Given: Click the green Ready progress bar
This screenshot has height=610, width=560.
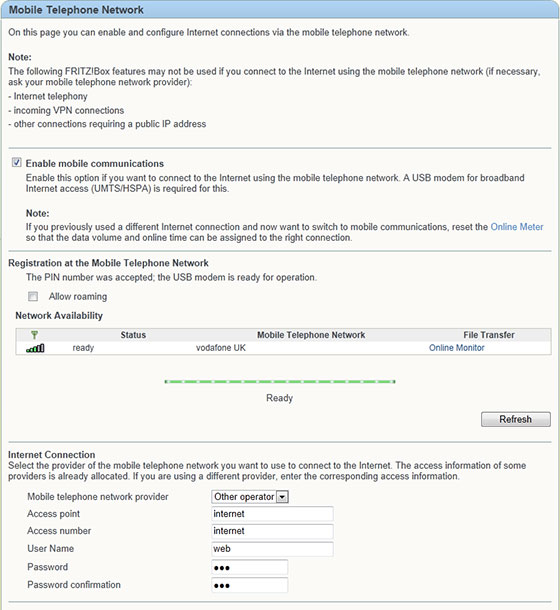Looking at the screenshot, I should tap(280, 382).
